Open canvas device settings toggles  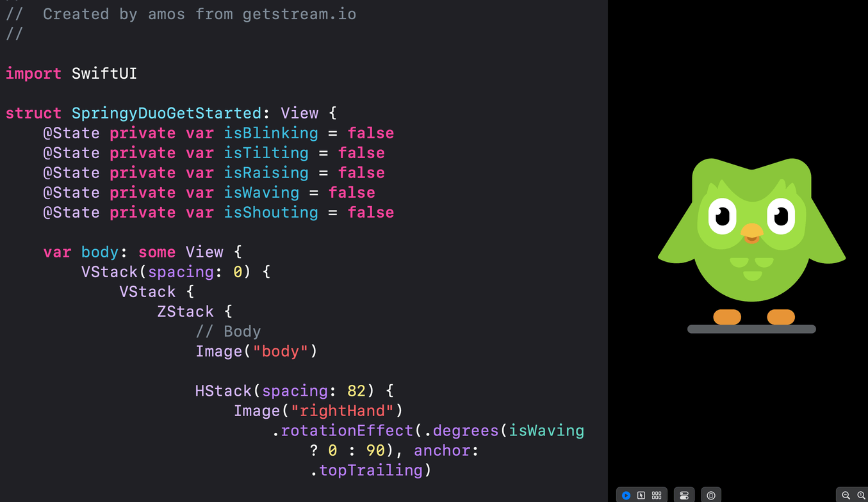684,496
